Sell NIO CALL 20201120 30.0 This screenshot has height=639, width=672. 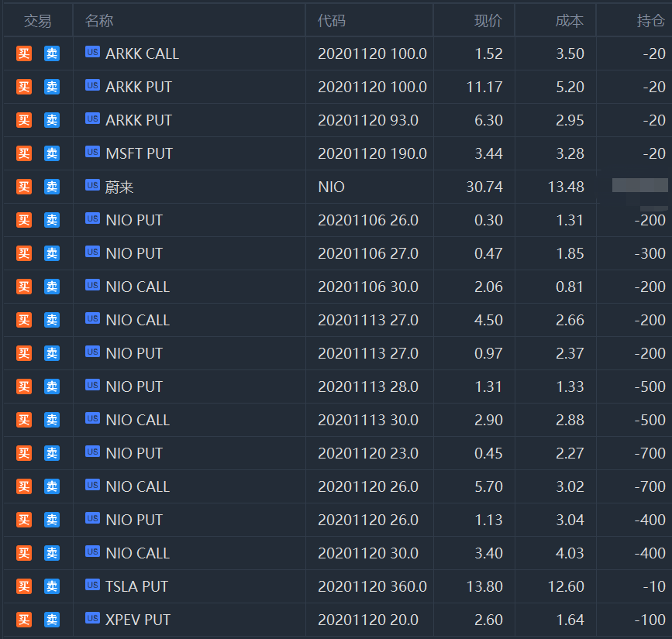coord(52,553)
